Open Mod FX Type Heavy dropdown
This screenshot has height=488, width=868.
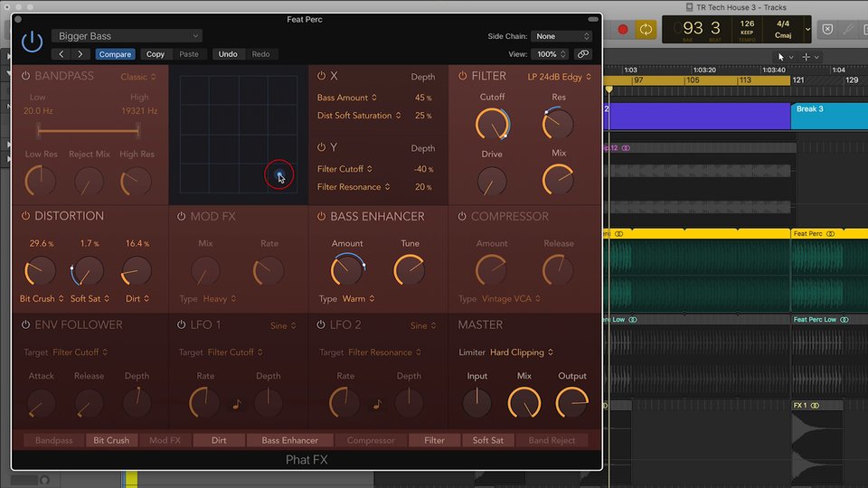[219, 299]
